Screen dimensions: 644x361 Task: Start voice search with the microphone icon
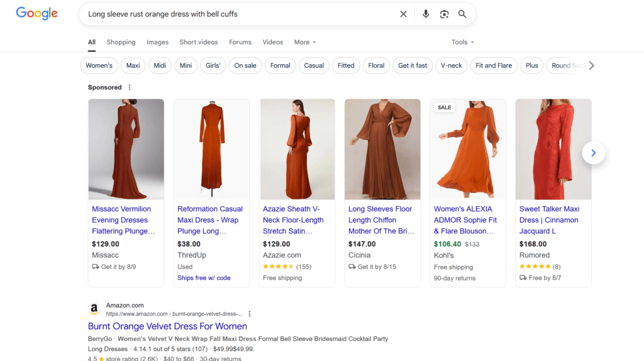(426, 14)
